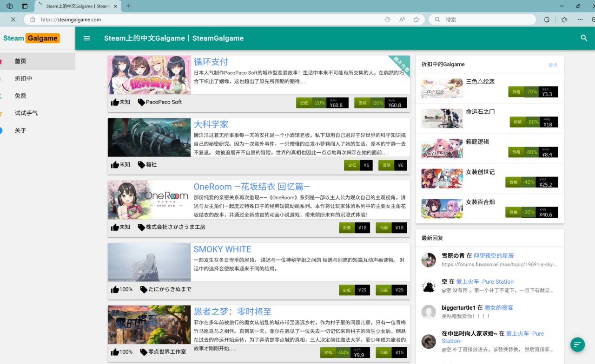Click 雪原の青 user avatar
The width and height of the screenshot is (595, 364).
pos(429,260)
